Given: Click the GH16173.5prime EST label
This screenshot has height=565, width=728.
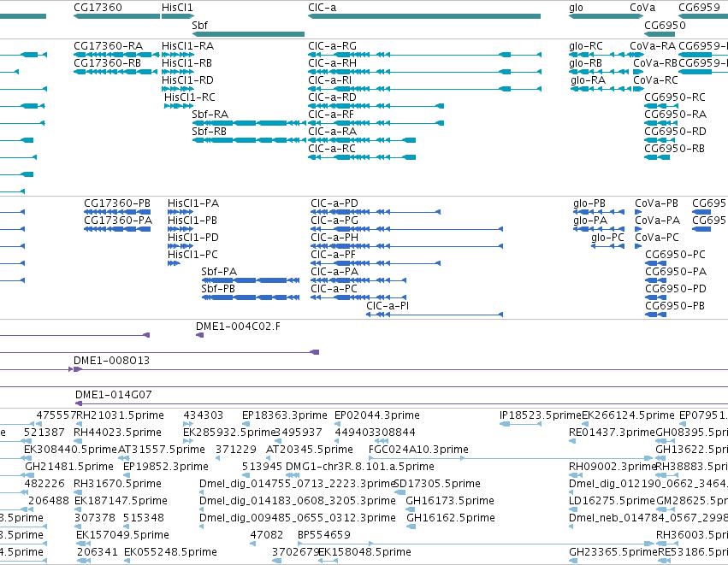Looking at the screenshot, I should 450,502.
